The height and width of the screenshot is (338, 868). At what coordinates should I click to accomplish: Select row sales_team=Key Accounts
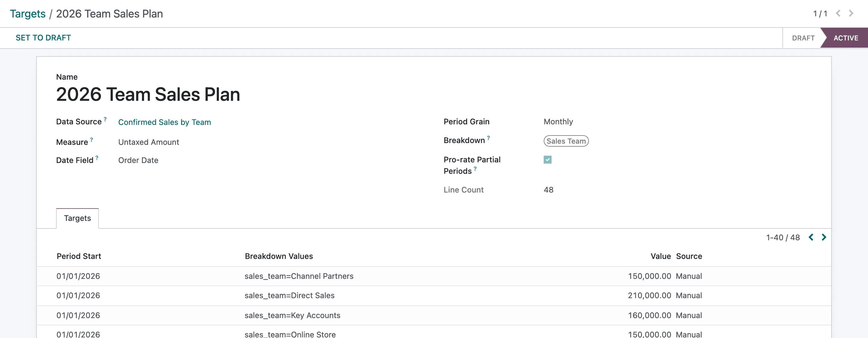coord(434,315)
